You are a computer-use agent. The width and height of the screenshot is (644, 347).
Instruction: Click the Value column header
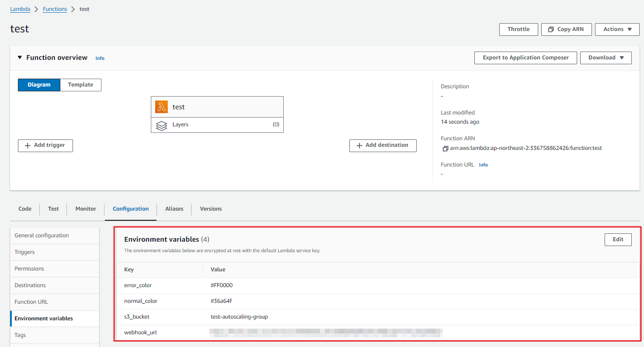[218, 270]
